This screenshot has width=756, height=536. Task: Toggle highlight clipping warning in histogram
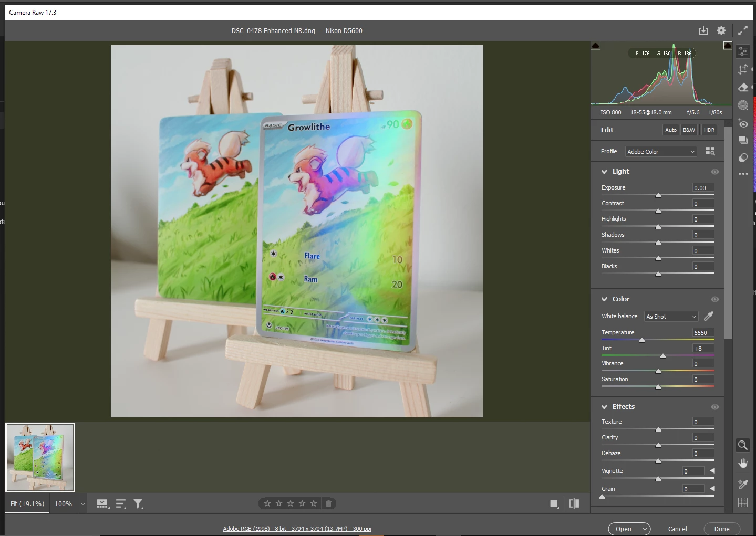click(x=728, y=46)
